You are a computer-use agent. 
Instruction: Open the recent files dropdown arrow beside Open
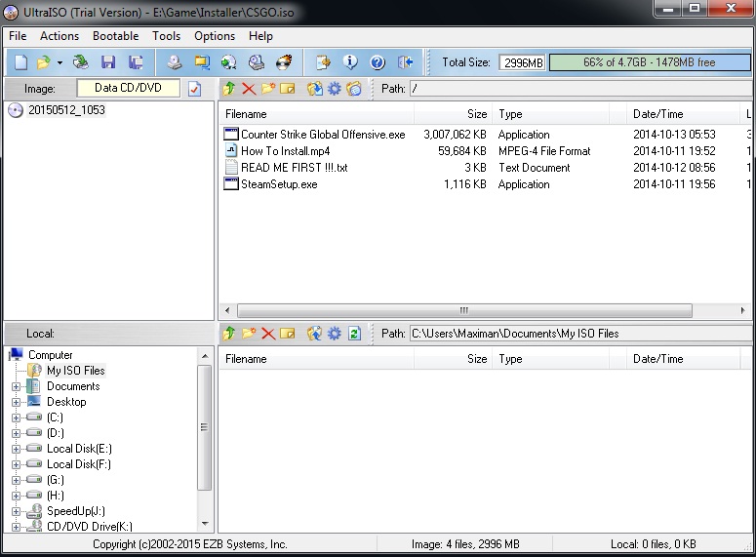(x=60, y=62)
